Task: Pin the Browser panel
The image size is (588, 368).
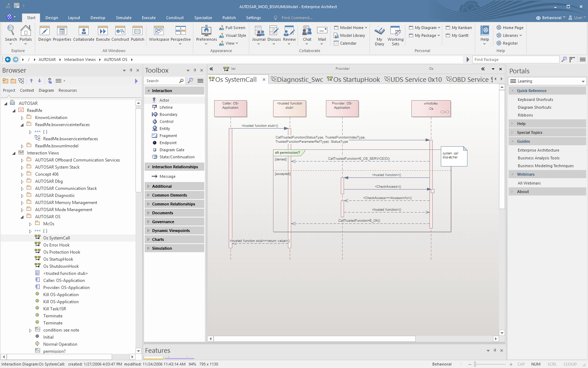Action: 131,70
